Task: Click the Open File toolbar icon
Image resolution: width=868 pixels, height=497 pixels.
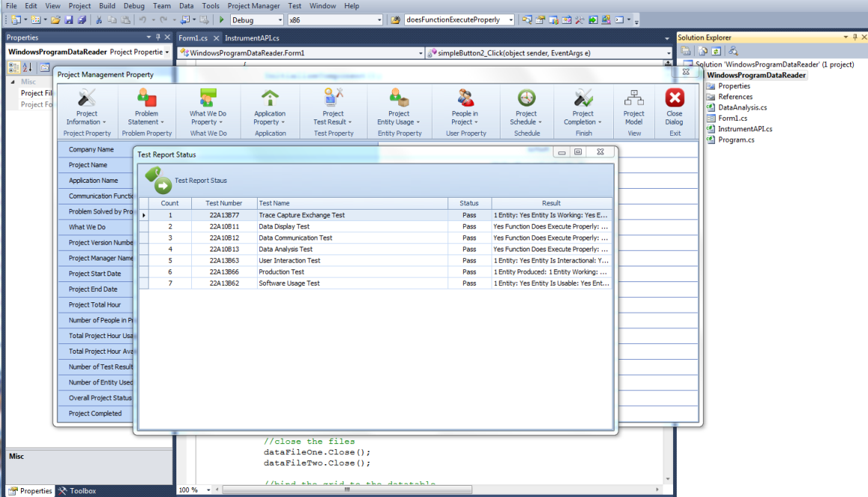Action: 55,20
